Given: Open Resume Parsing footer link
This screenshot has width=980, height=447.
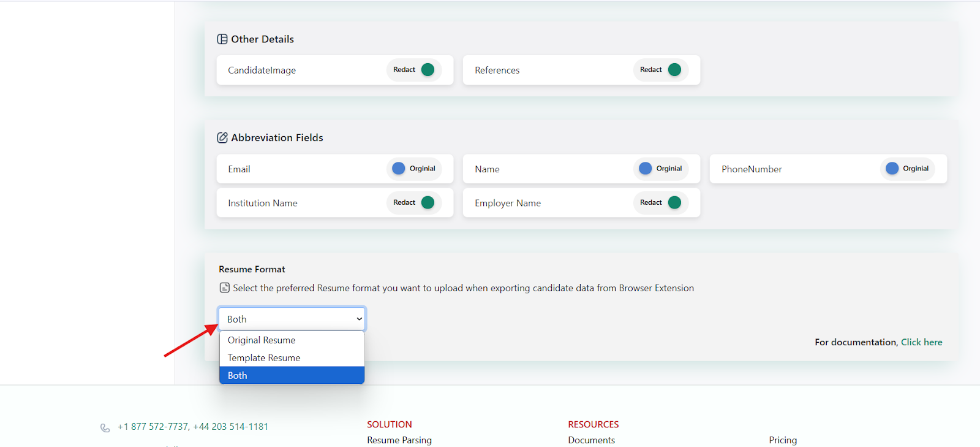Looking at the screenshot, I should (399, 440).
